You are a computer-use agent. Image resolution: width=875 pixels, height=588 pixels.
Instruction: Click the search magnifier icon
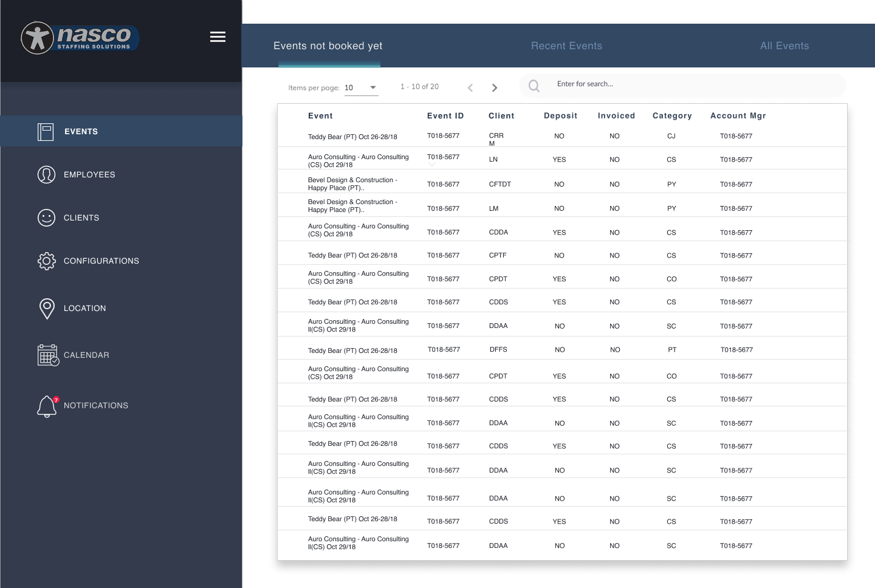tap(534, 86)
